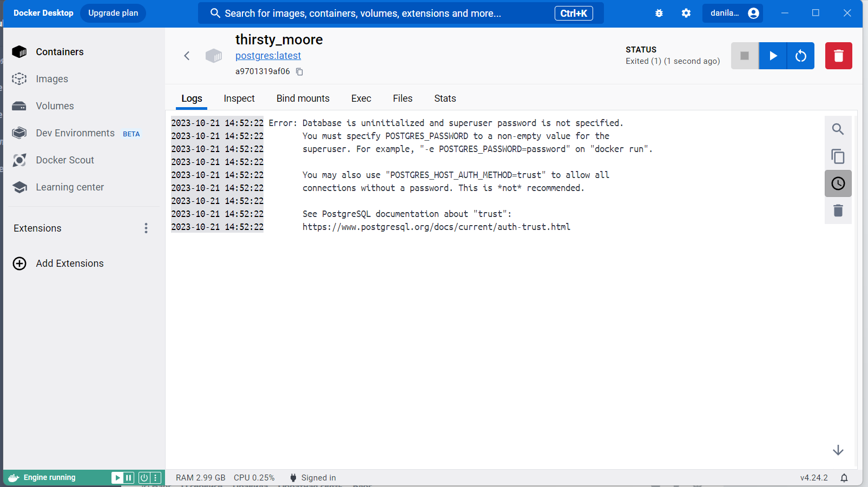Minimize the Docker Desktop window

785,13
